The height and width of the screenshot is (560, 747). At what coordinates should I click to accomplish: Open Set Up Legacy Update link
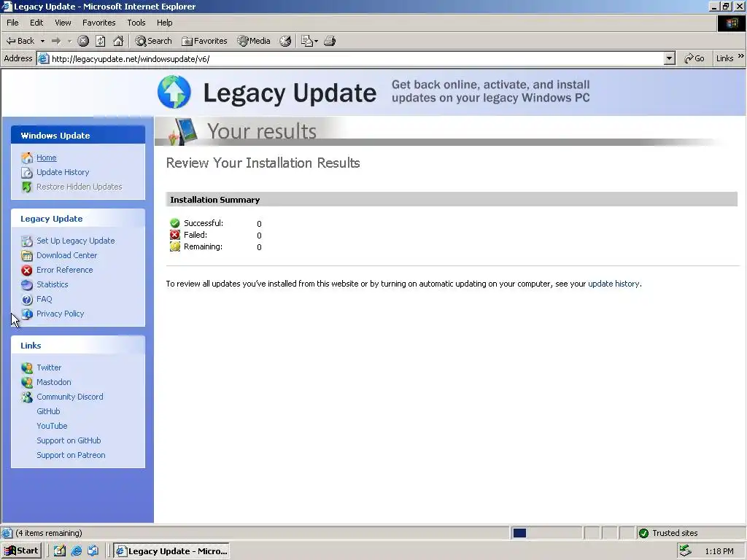pyautogui.click(x=76, y=241)
